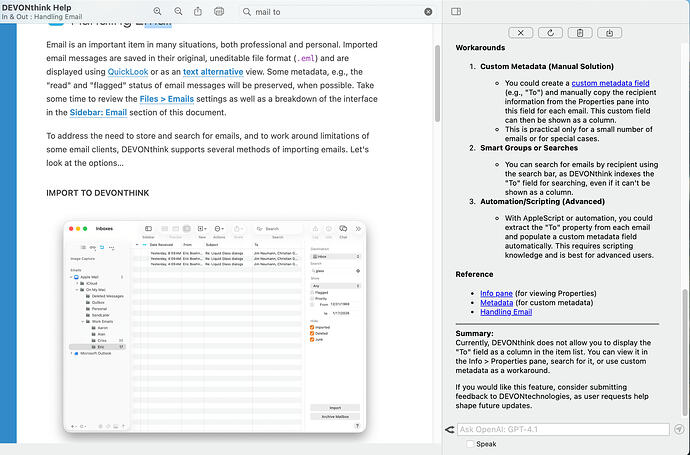Copy the chat response to clipboard
This screenshot has width=690, height=455.
click(x=580, y=33)
